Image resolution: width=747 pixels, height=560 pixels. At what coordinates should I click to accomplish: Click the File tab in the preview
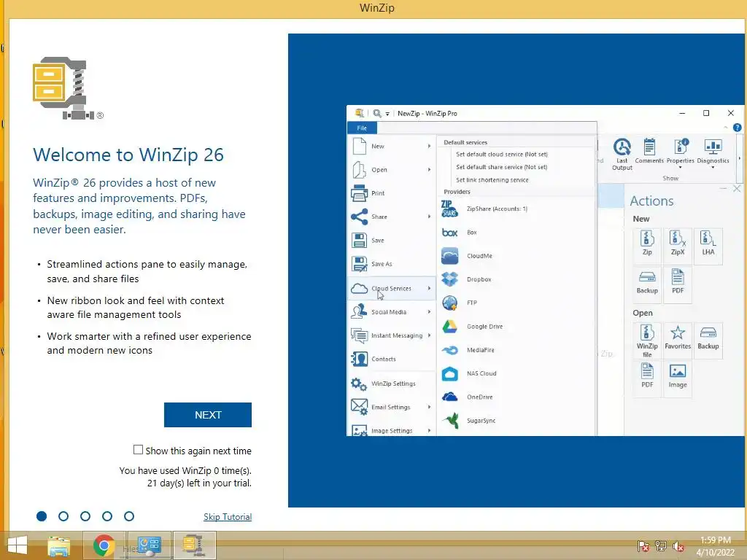pyautogui.click(x=362, y=128)
